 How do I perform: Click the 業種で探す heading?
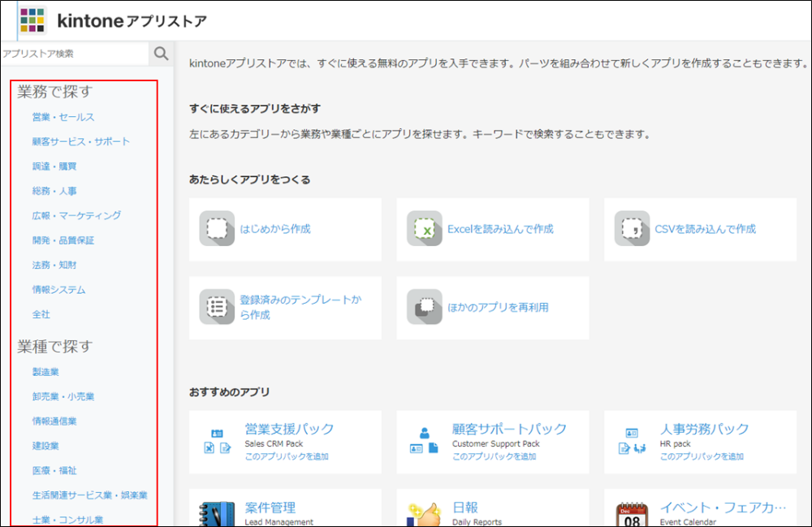[x=55, y=347]
